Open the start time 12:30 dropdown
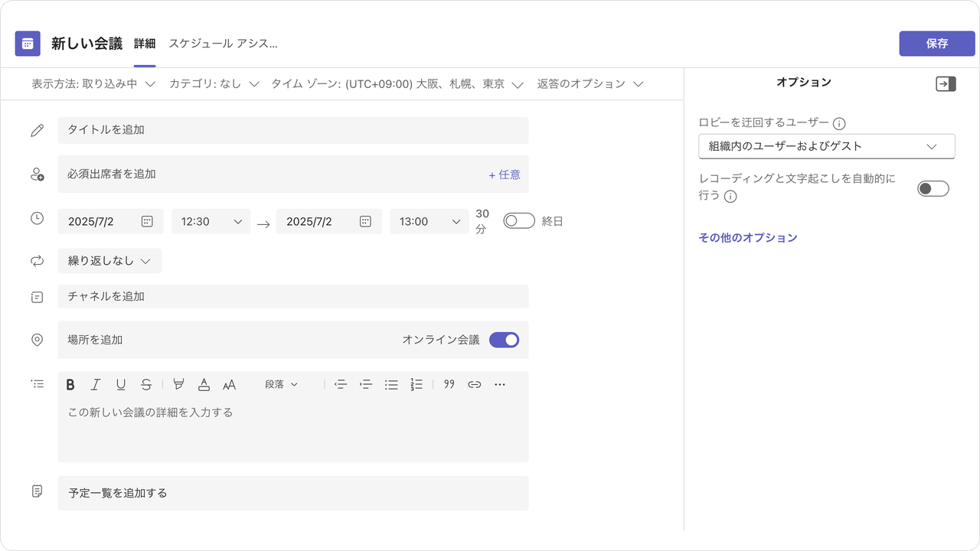Viewport: 980px width, 551px height. click(x=211, y=221)
